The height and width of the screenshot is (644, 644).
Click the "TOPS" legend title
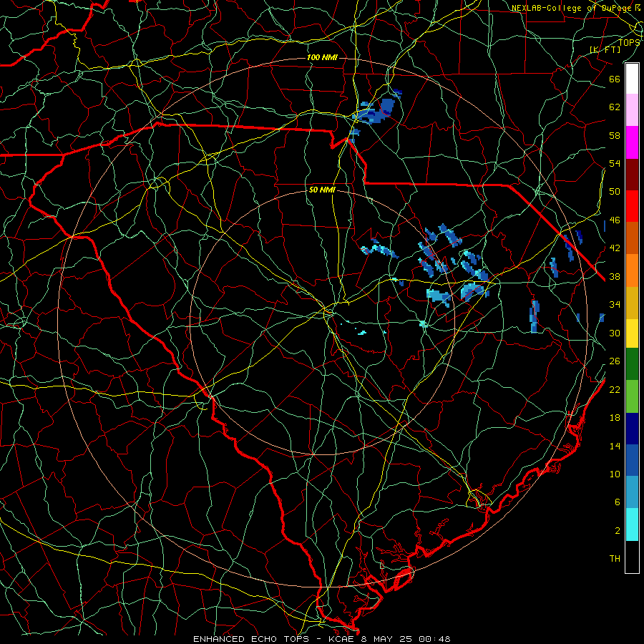(x=629, y=42)
